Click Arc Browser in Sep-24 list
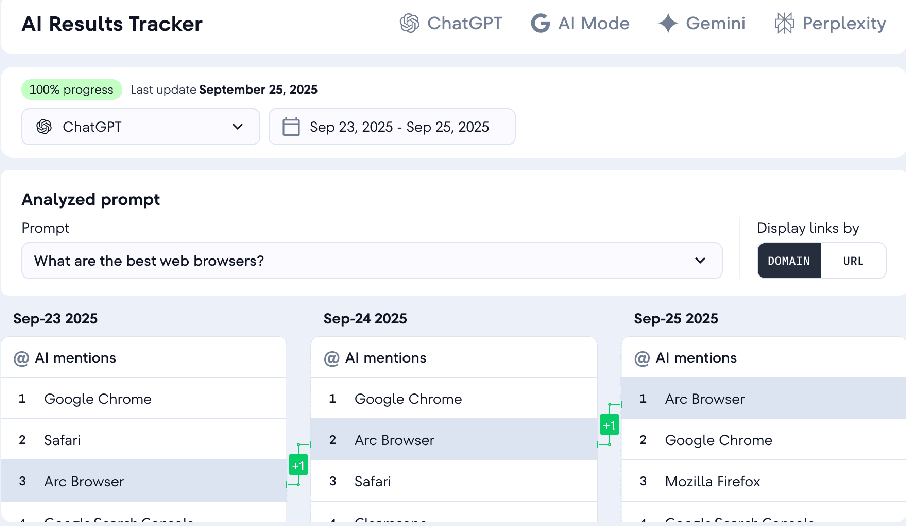The image size is (906, 526). pyautogui.click(x=454, y=440)
